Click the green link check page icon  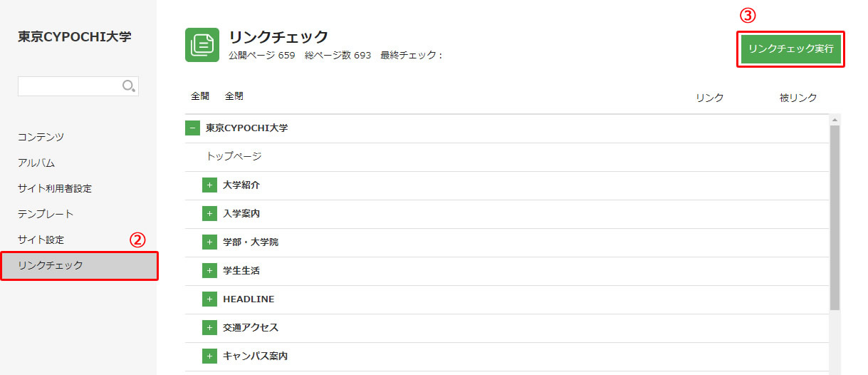(x=202, y=45)
